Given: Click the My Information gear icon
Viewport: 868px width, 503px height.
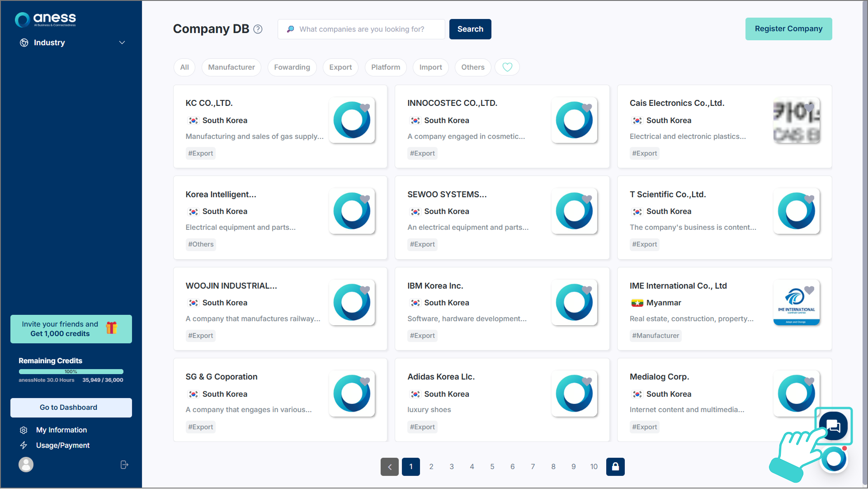Looking at the screenshot, I should tap(24, 430).
